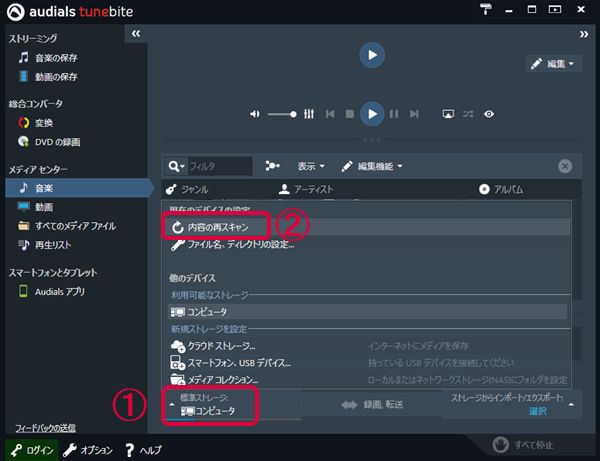Viewport: 600px width, 461px height.
Task: Click the volume speaker icon
Action: pyautogui.click(x=254, y=114)
